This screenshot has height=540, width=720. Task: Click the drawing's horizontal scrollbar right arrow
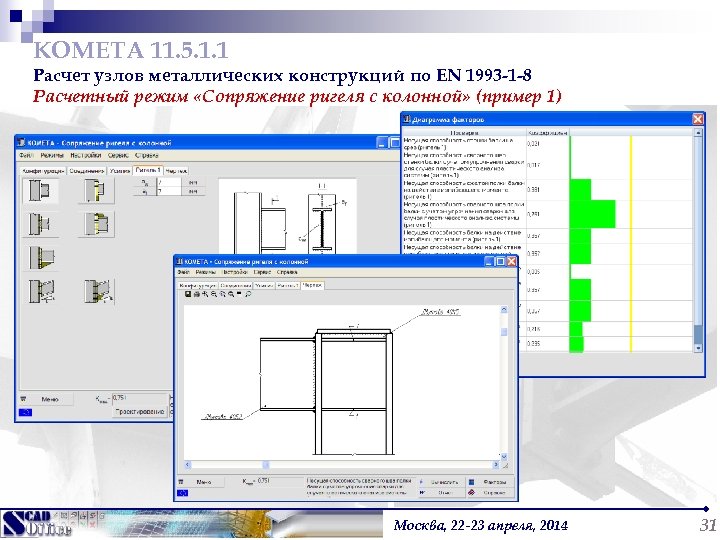click(495, 465)
